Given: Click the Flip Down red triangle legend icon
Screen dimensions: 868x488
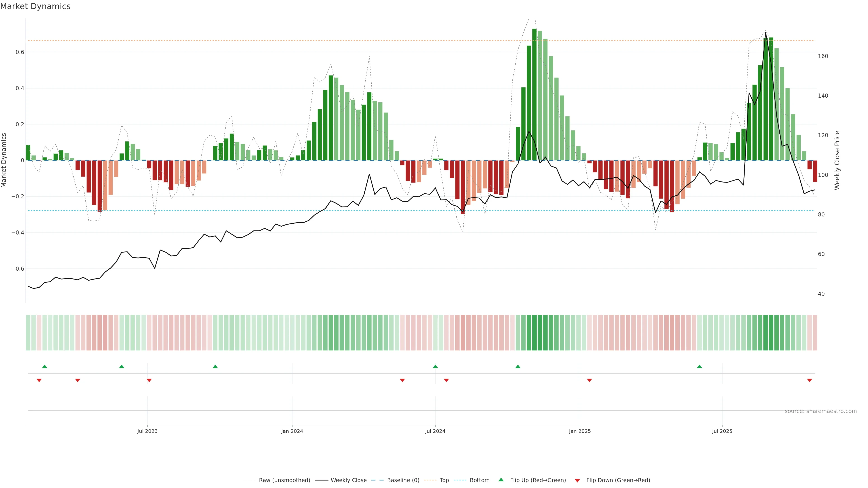Looking at the screenshot, I should [577, 480].
